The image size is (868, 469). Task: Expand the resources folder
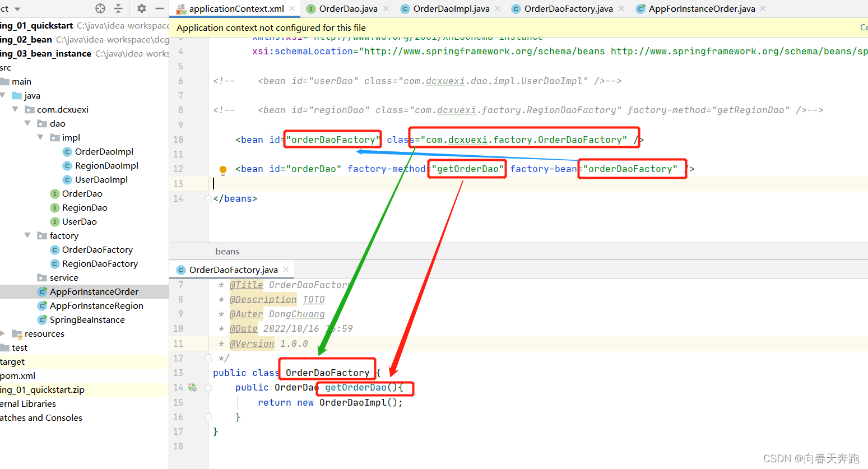3,333
